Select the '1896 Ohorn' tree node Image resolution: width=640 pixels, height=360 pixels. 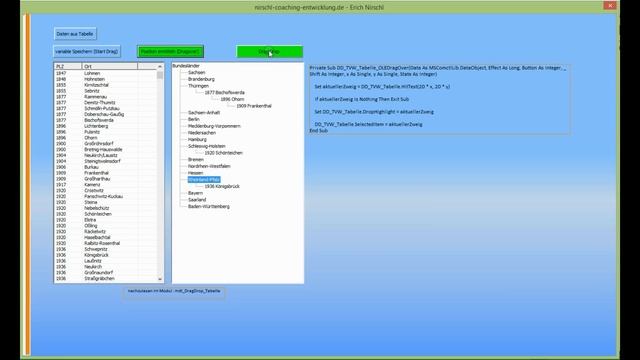232,99
